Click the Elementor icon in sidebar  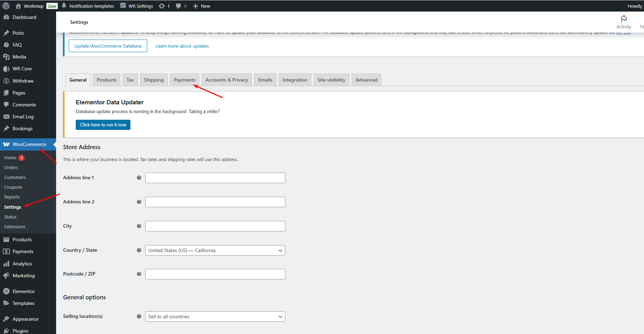tap(6, 291)
